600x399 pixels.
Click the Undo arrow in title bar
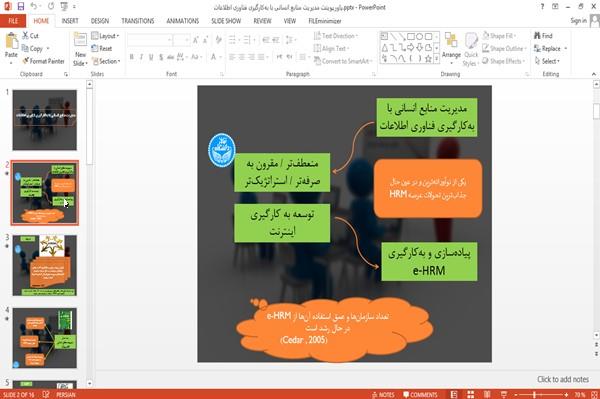click(34, 7)
